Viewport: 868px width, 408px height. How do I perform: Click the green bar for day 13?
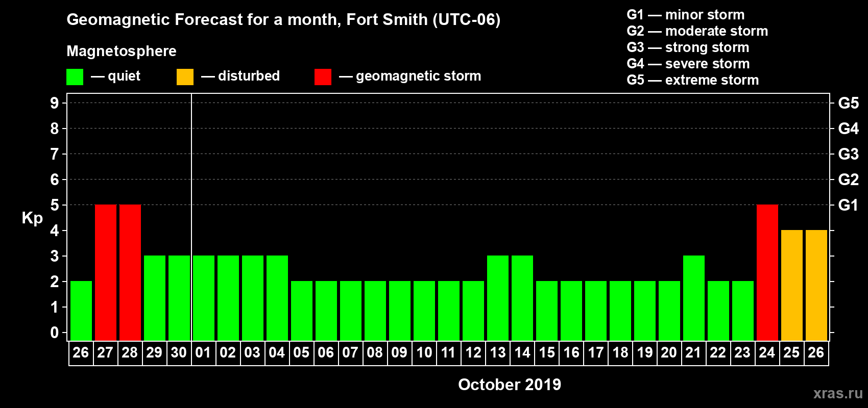(x=498, y=298)
